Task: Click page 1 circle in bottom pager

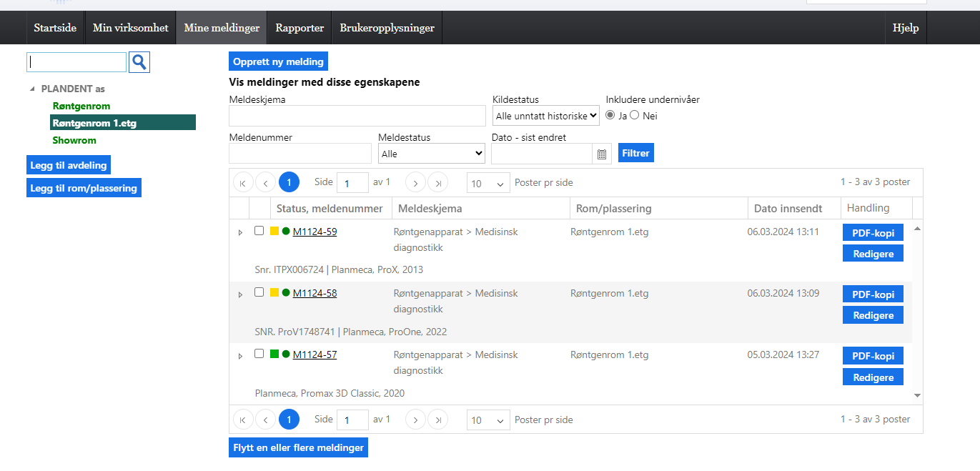Action: click(289, 420)
